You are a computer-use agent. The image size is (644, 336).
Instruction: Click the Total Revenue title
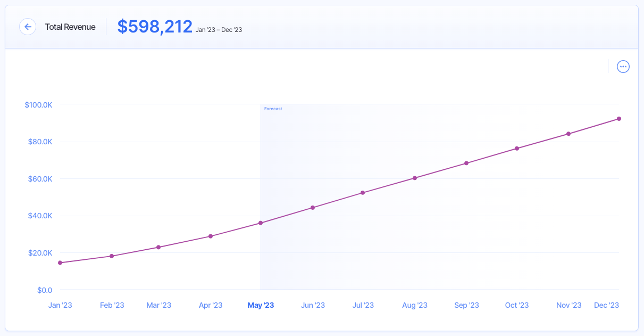tap(70, 26)
